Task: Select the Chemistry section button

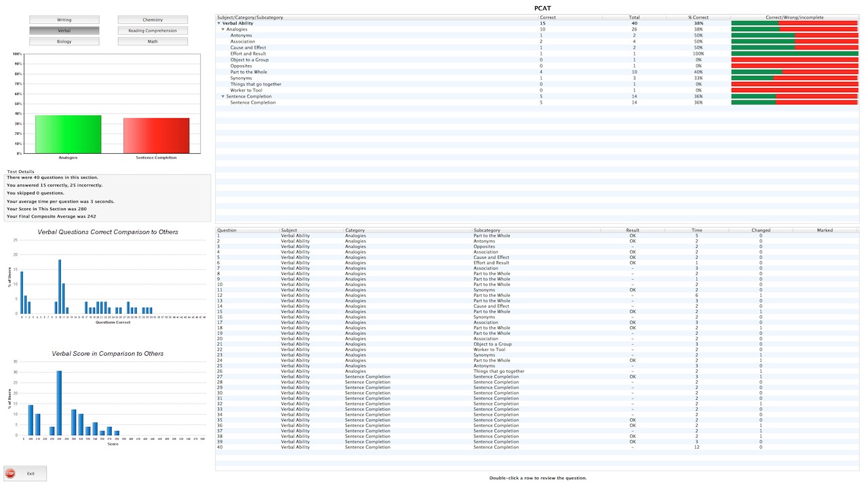Action: (153, 20)
